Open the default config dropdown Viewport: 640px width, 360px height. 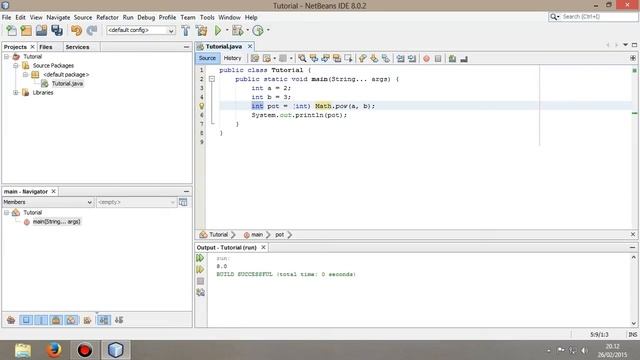click(140, 30)
